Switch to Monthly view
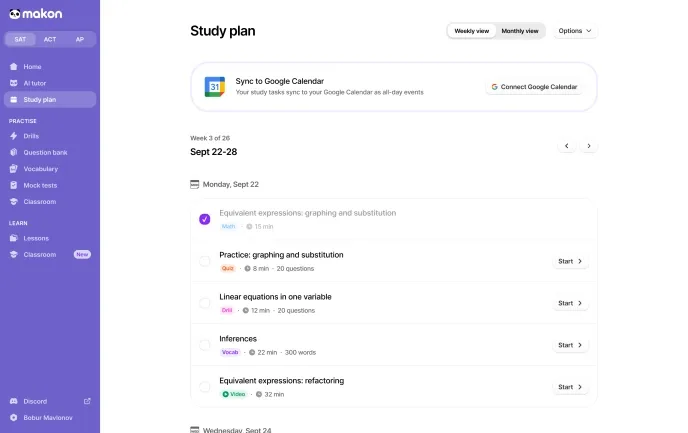The width and height of the screenshot is (688, 433). (520, 31)
